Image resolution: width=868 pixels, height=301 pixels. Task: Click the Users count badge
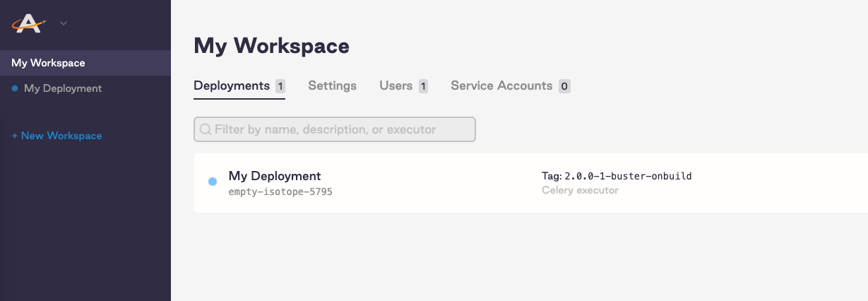tap(423, 86)
